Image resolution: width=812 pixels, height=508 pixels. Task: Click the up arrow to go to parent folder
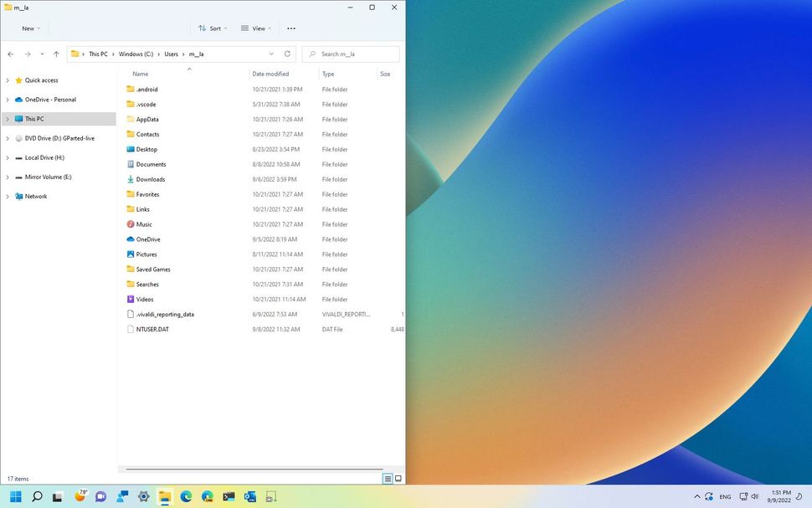click(x=55, y=54)
